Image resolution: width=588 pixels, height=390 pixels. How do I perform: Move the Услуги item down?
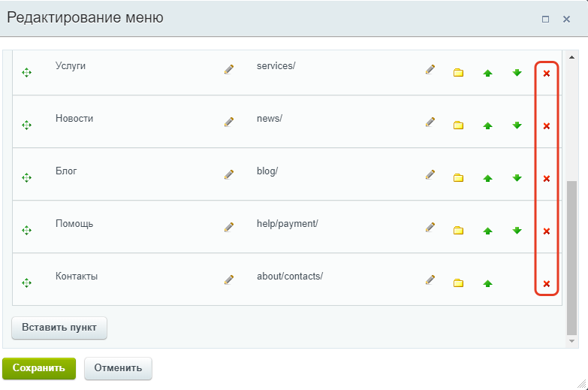coord(517,73)
